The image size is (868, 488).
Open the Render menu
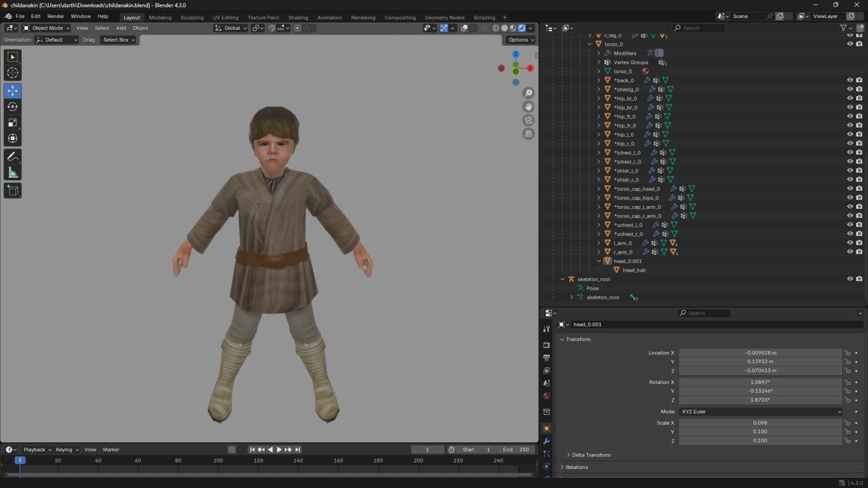pyautogui.click(x=55, y=16)
